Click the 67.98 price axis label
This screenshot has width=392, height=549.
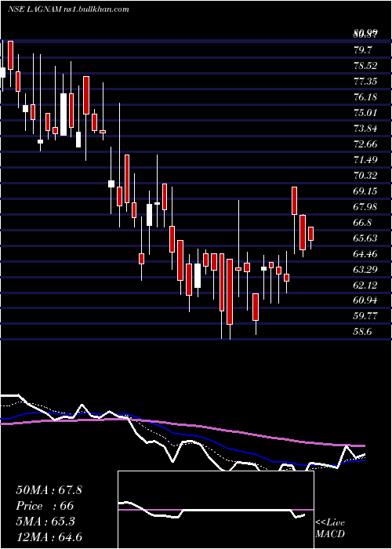click(x=365, y=207)
